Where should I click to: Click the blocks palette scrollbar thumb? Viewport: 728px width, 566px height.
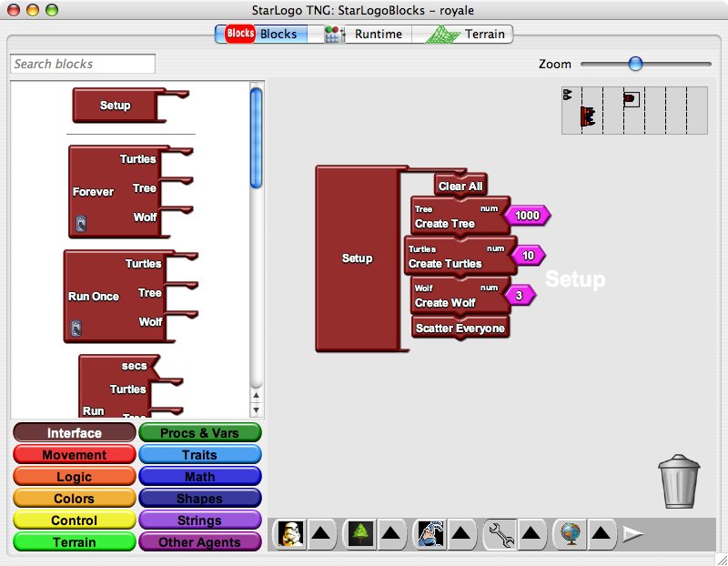coord(257,138)
